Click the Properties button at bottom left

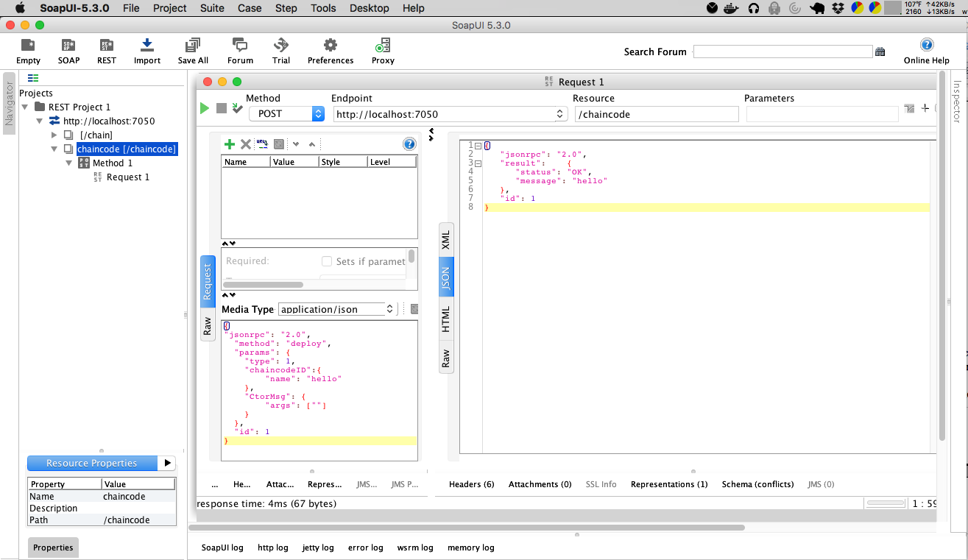click(x=53, y=547)
